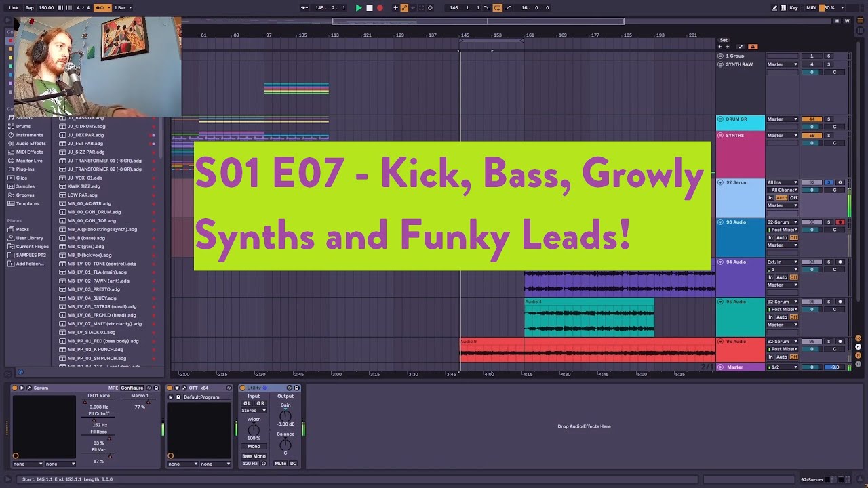Viewport: 868px width, 488px height.
Task: Click OTT_x64 hot-swap preset icon
Action: (x=229, y=388)
